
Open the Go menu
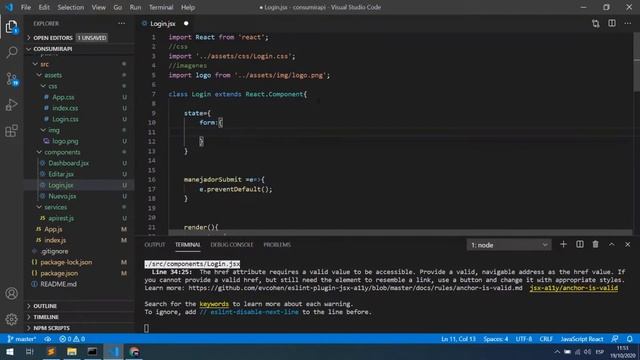coord(118,7)
